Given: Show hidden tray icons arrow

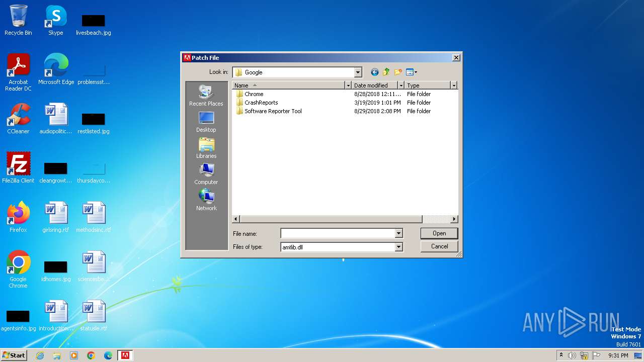Looking at the screenshot, I should (561, 355).
